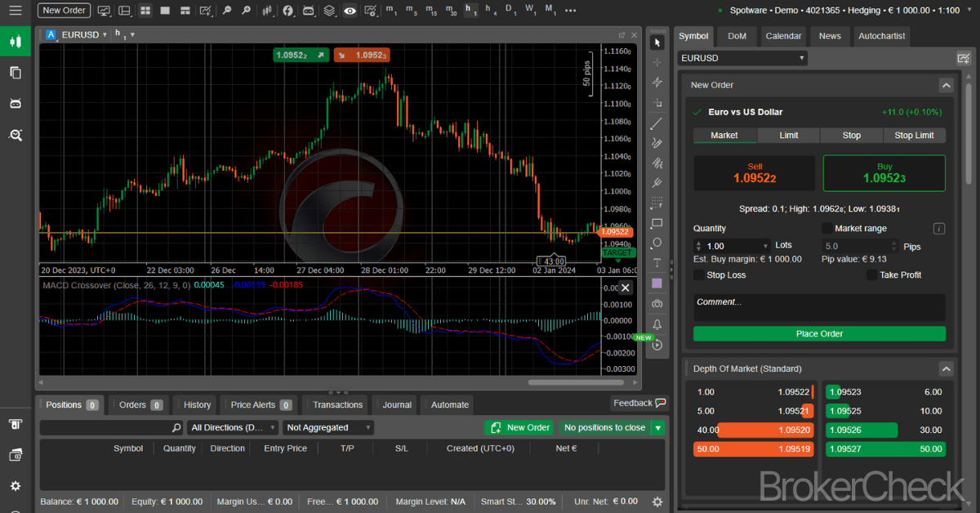
Task: Select the m1 timeframe
Action: pos(391,11)
